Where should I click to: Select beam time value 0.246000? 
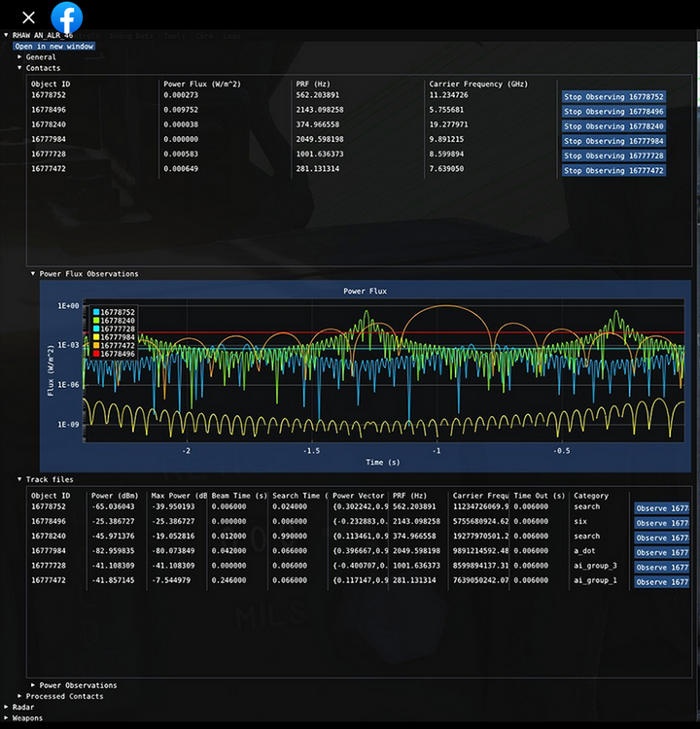[228, 580]
